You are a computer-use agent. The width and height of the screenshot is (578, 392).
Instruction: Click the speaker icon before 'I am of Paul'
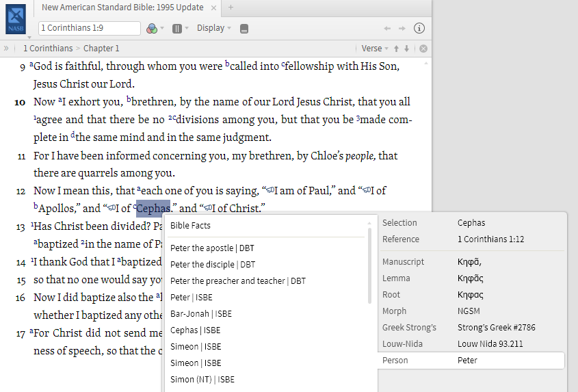pos(270,190)
